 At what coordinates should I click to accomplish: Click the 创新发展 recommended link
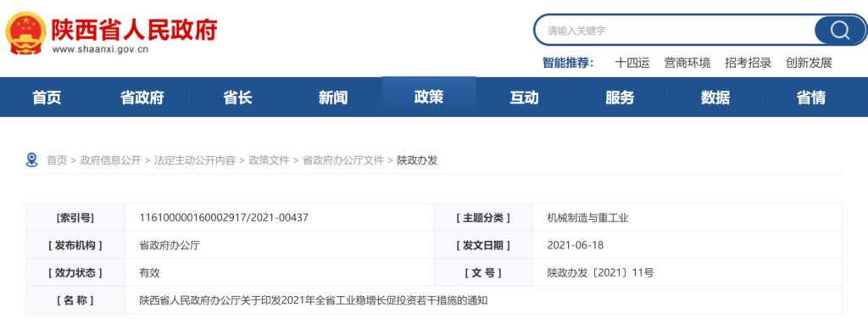coord(810,63)
